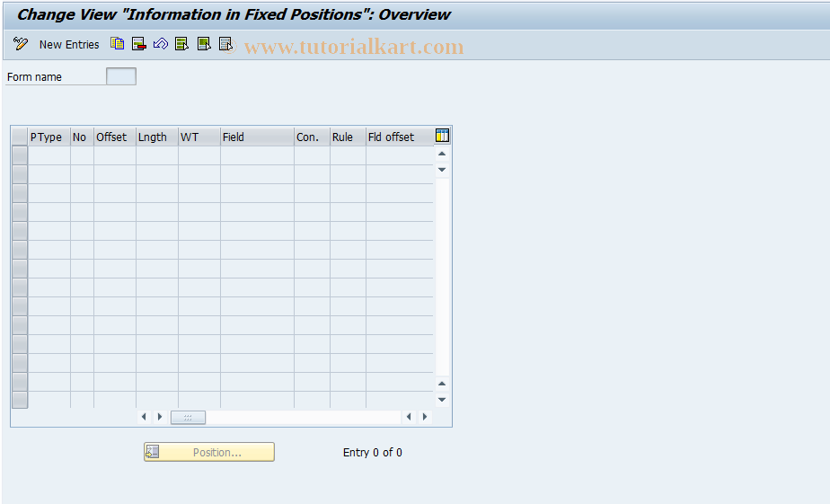Image resolution: width=830 pixels, height=504 pixels.
Task: Select the Offset column header
Action: tap(115, 137)
